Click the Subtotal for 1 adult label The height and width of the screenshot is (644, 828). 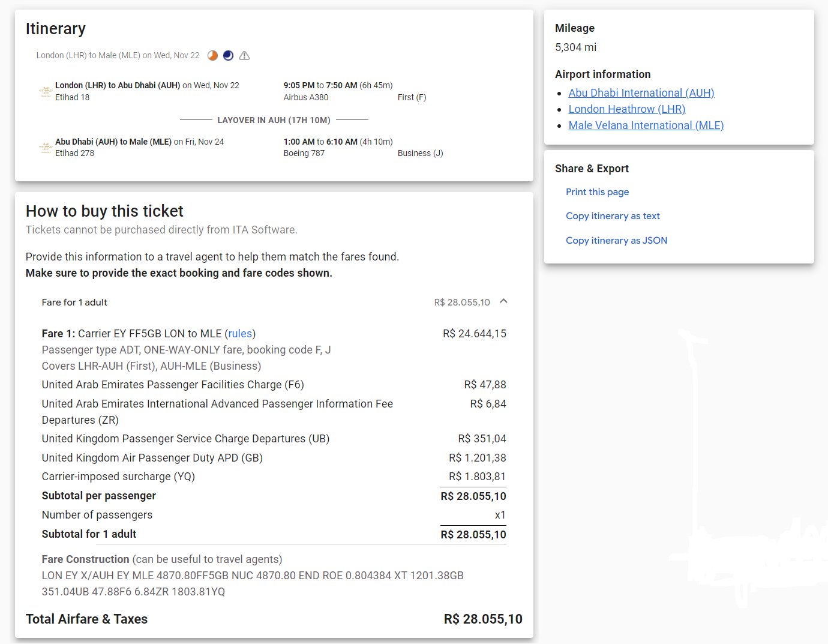[89, 534]
